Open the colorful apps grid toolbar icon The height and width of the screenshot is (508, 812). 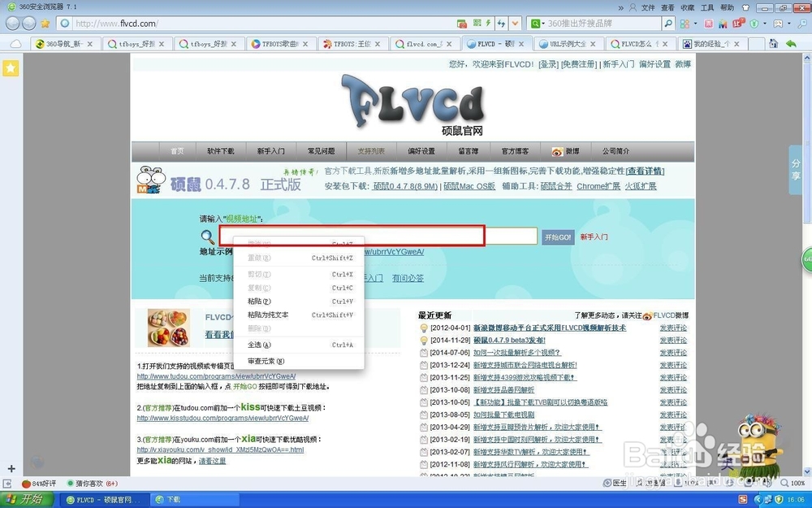[x=685, y=24]
